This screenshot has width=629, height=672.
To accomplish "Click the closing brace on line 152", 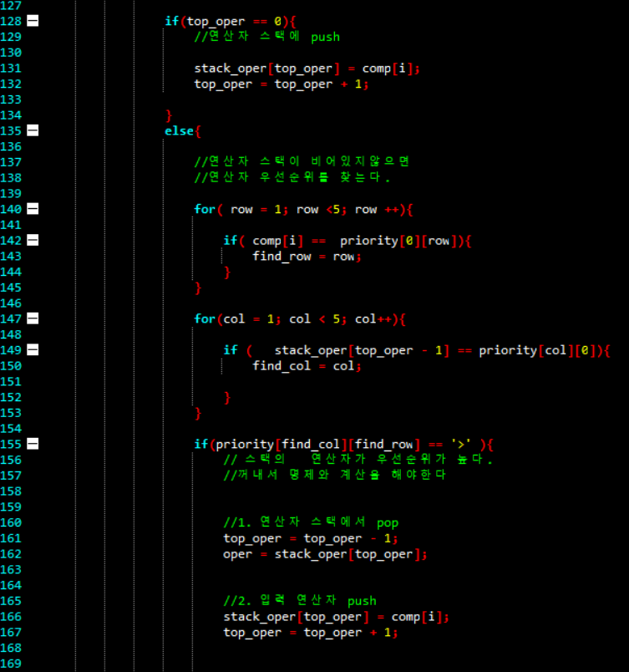I will click(x=227, y=398).
